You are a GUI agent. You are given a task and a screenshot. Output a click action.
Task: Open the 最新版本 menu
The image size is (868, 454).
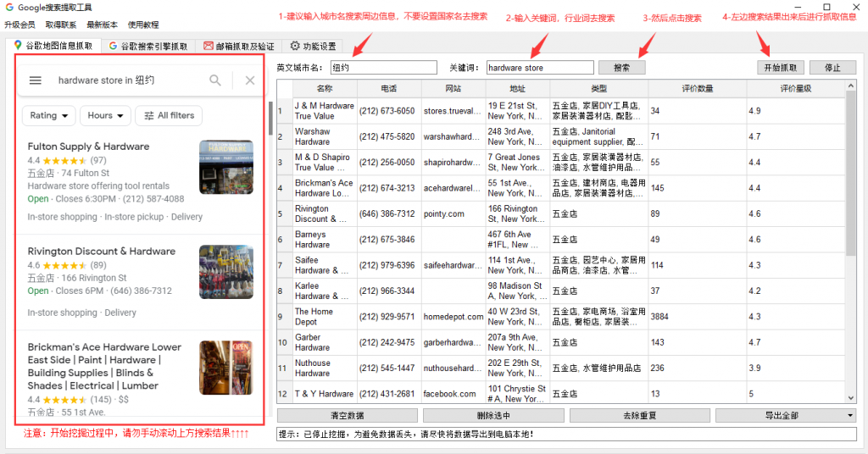(102, 25)
